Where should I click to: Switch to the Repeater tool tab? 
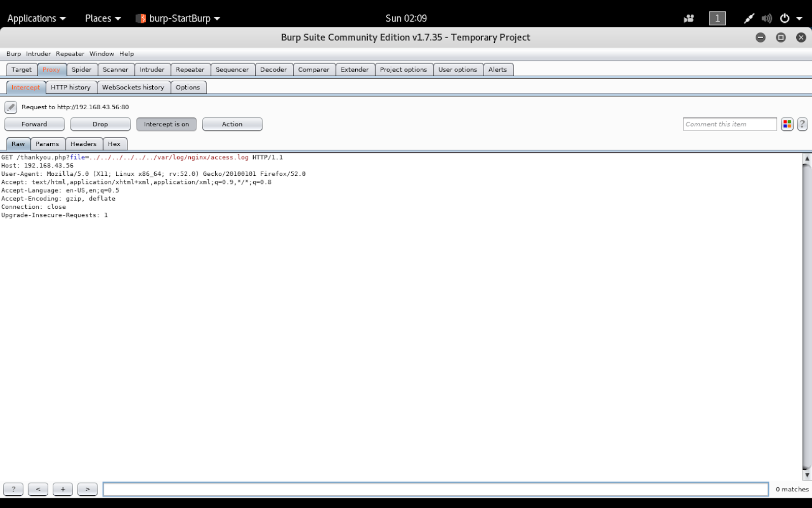pyautogui.click(x=190, y=70)
